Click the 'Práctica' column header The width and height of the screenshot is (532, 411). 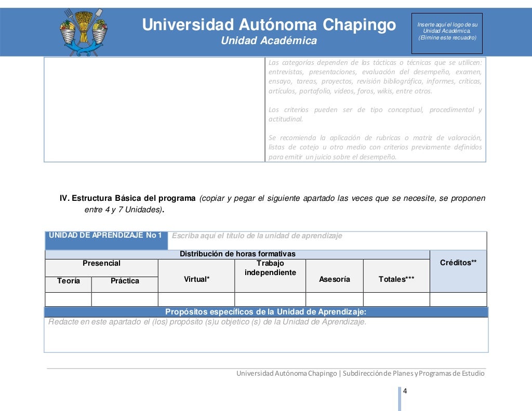125,284
